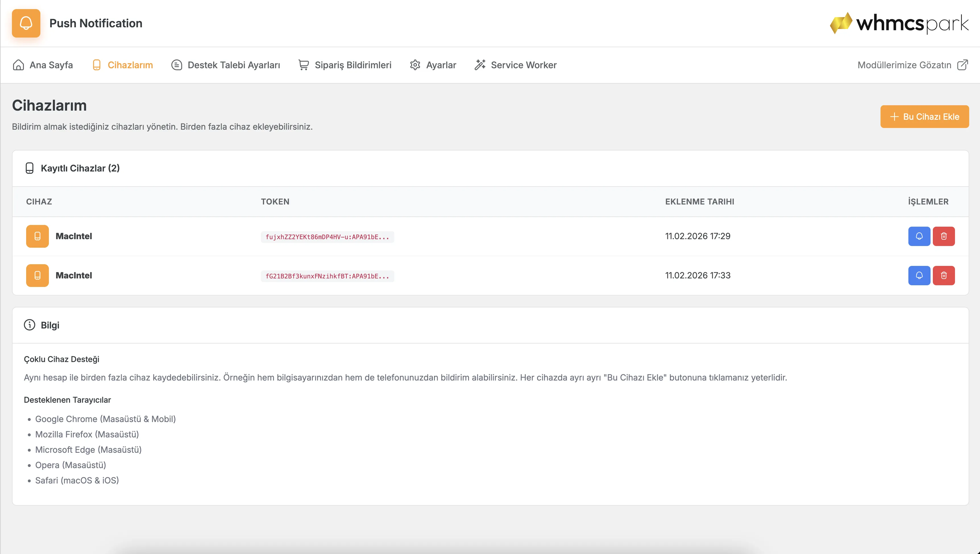Open the Ayarlar tab

click(433, 65)
